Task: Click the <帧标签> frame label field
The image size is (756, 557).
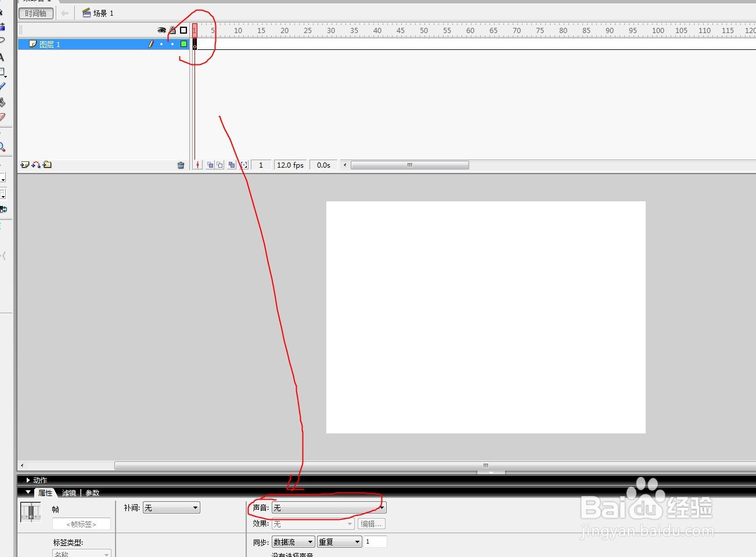Action: coord(81,524)
